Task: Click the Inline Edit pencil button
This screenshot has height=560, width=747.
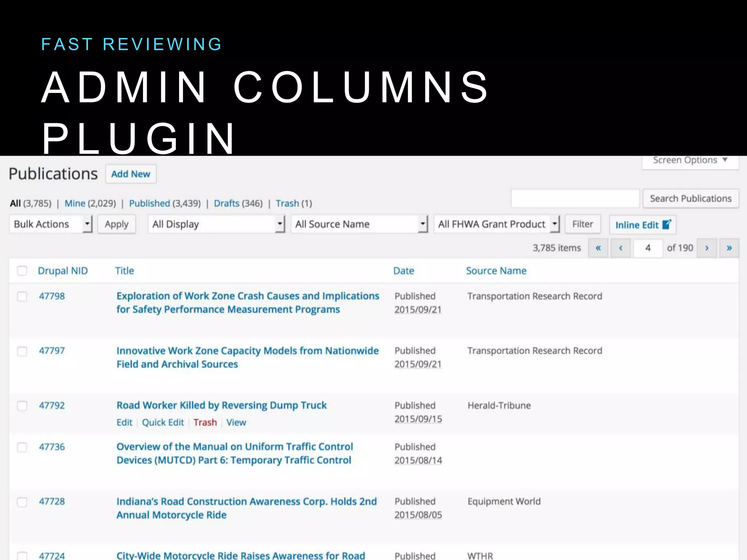Action: (643, 225)
